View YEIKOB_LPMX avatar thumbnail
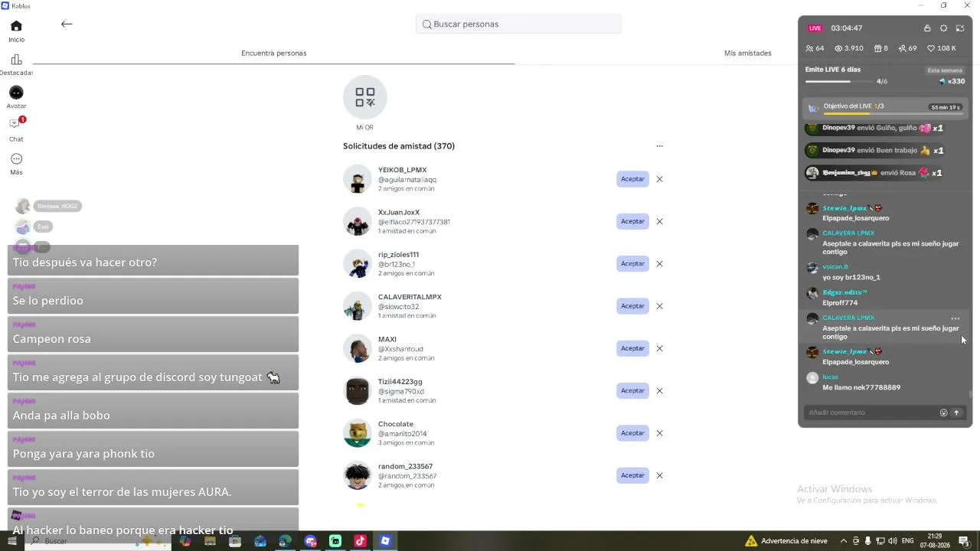The height and width of the screenshot is (551, 980). point(357,179)
